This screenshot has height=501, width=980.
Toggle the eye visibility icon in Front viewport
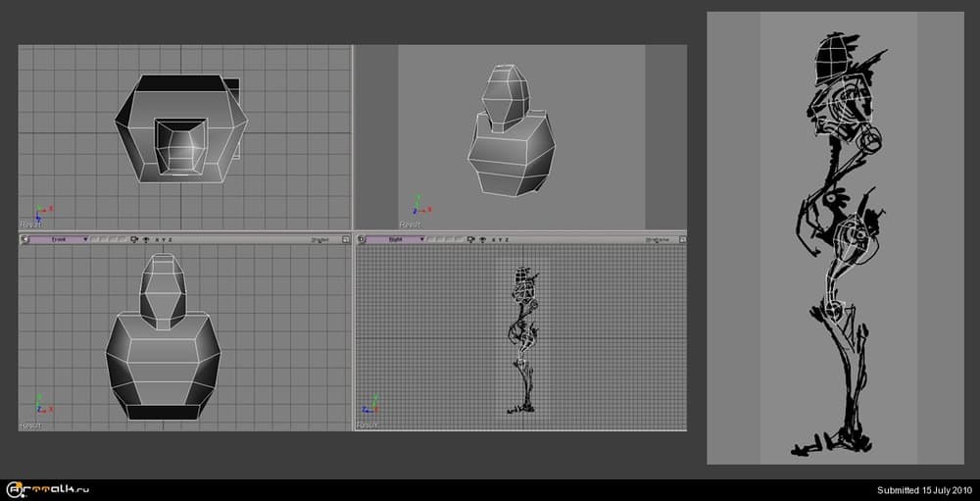[x=146, y=239]
